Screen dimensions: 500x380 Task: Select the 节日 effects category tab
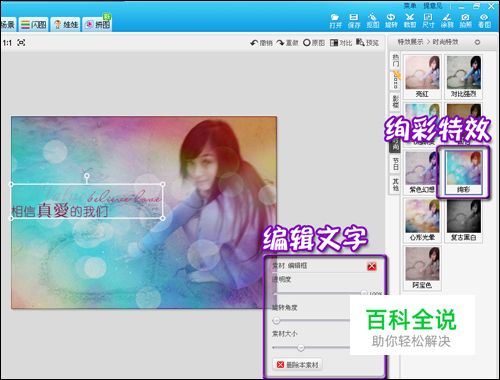pyautogui.click(x=395, y=164)
